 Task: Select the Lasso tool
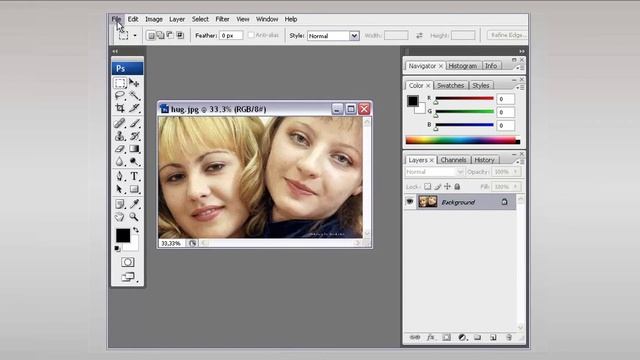[x=120, y=96]
